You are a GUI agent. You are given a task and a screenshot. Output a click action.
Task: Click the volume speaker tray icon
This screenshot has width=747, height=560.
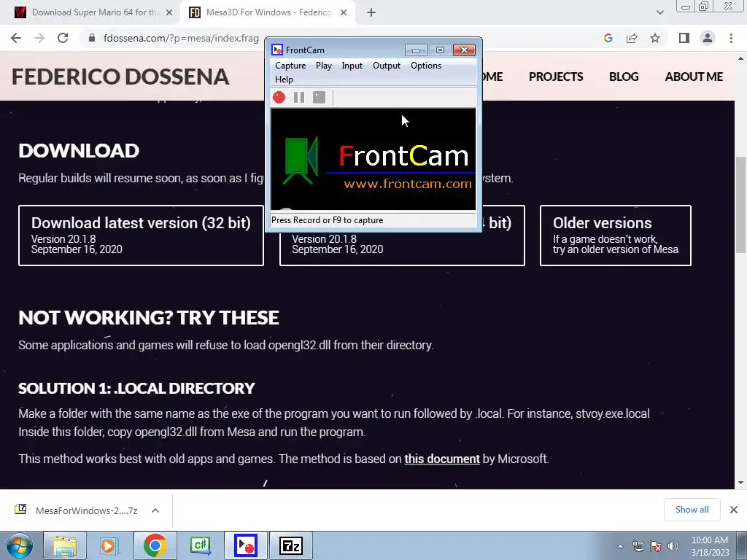point(673,546)
